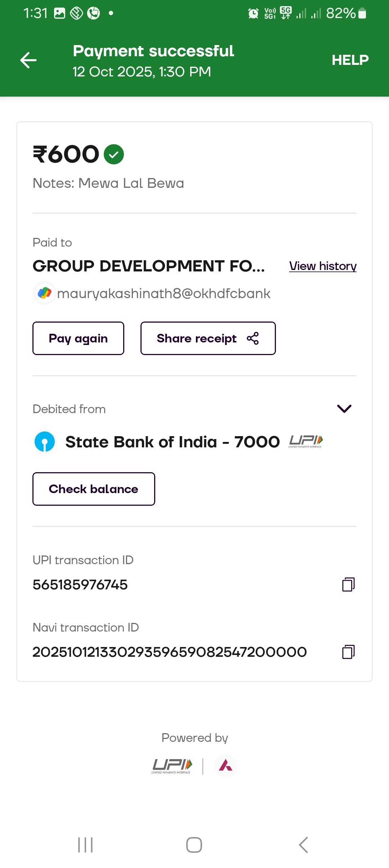This screenshot has width=389, height=868.
Task: Select the Navi transaction ID number text
Action: click(x=170, y=652)
